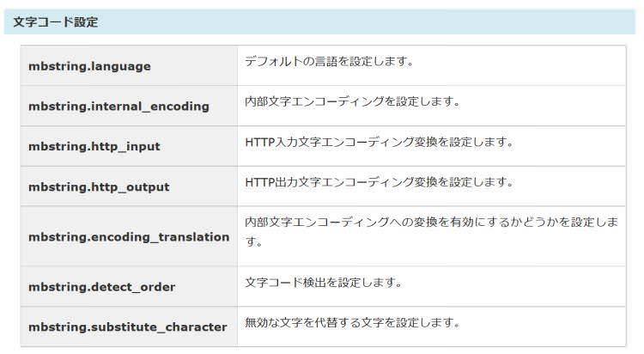This screenshot has width=644, height=354.
Task: Click the description starting 内部文字エンコーディングへの変換
Action: click(431, 223)
